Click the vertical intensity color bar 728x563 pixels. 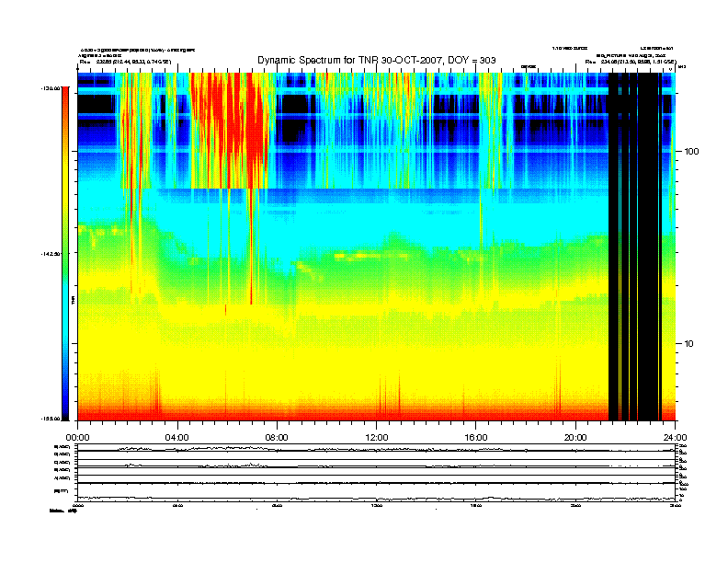point(65,253)
